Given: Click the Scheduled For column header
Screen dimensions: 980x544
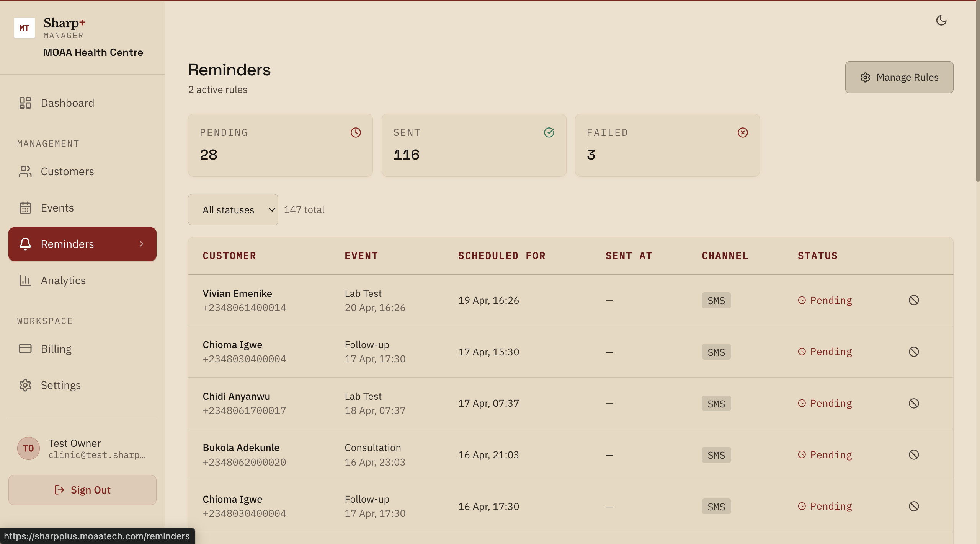Looking at the screenshot, I should [x=501, y=256].
